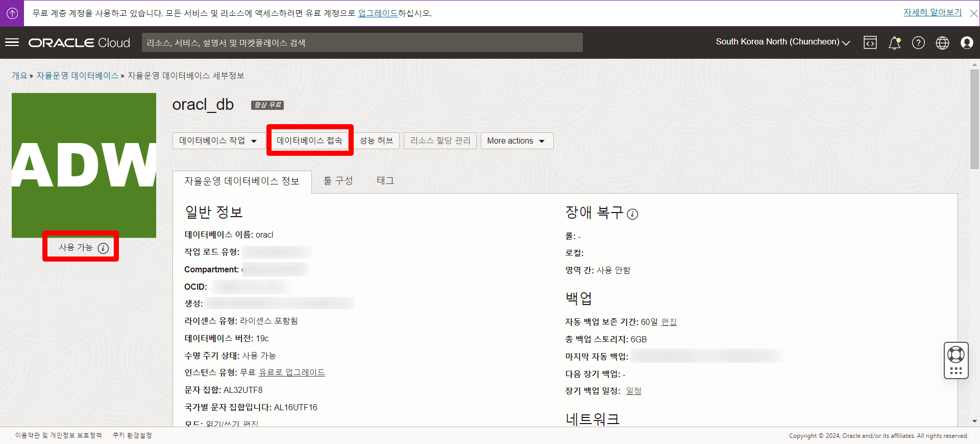
Task: Focus the resource search field
Action: [x=362, y=42]
